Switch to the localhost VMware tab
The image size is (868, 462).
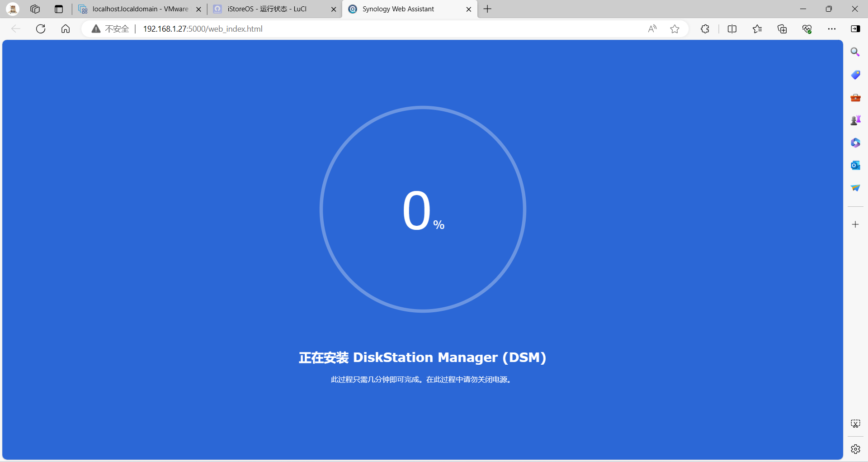pyautogui.click(x=136, y=9)
